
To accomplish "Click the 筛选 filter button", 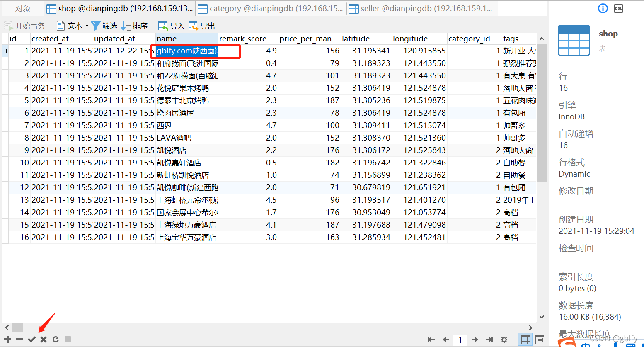I will tap(104, 26).
